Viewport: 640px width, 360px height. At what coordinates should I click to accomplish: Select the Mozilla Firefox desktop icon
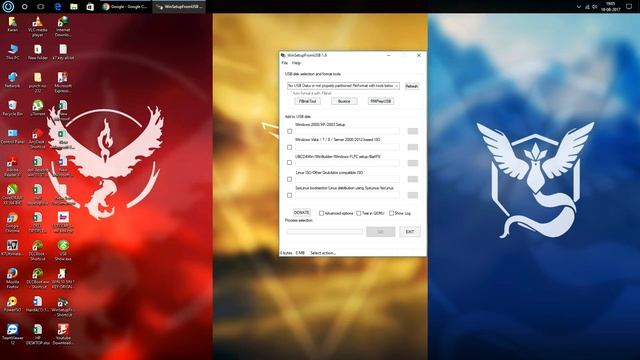point(12,278)
